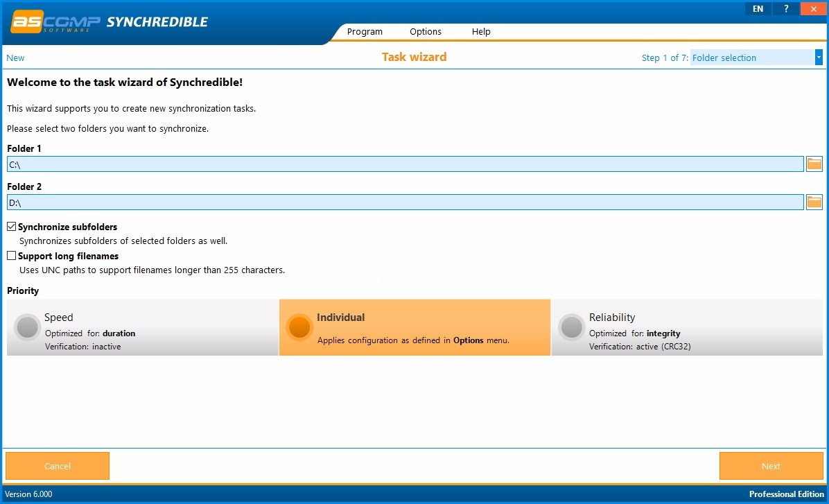Enable Support long filenames checkbox
Viewport: 829px width, 504px height.
click(x=12, y=255)
